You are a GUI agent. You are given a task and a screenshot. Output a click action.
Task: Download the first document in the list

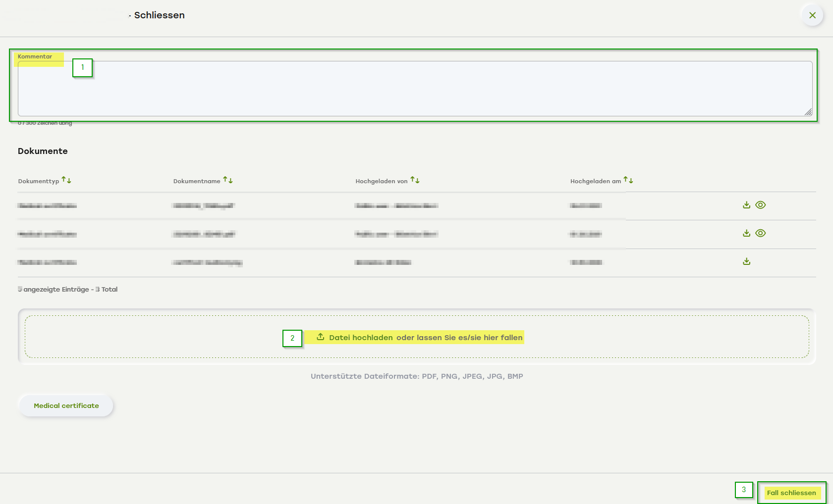click(x=746, y=205)
